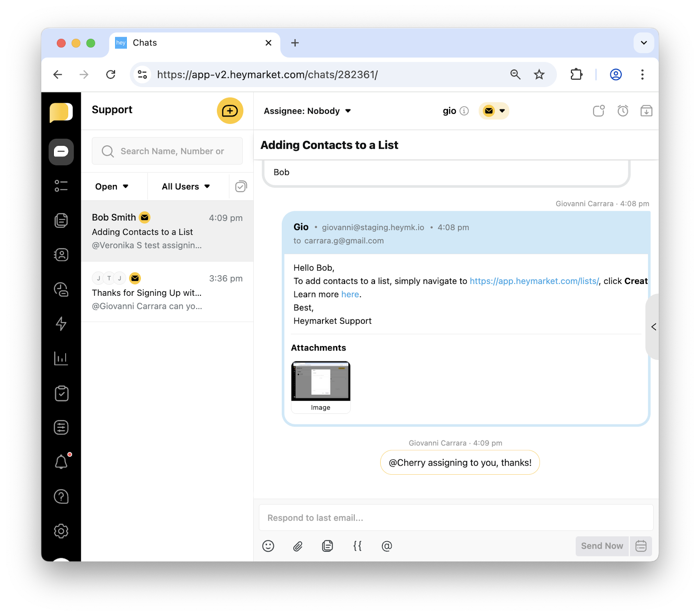Viewport: 700px width, 616px height.
Task: Click the @Cherry assigning to you comment
Action: (x=460, y=462)
